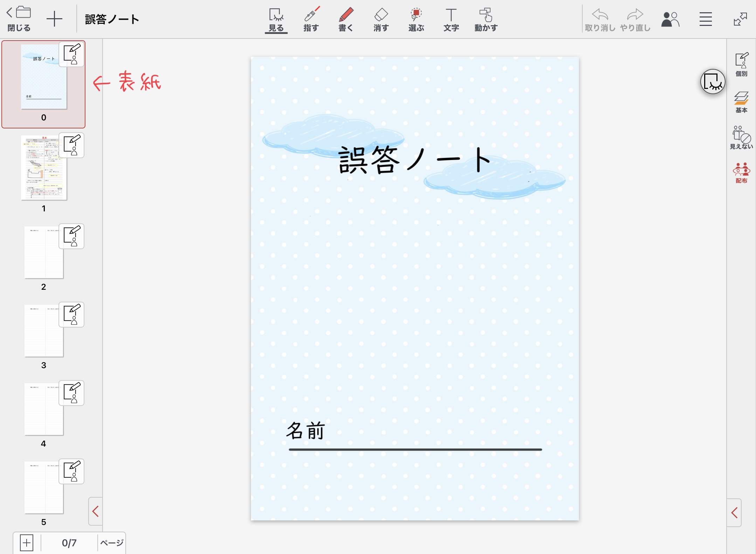The width and height of the screenshot is (756, 554).
Task: Click the ページ button at bottom
Action: [112, 543]
